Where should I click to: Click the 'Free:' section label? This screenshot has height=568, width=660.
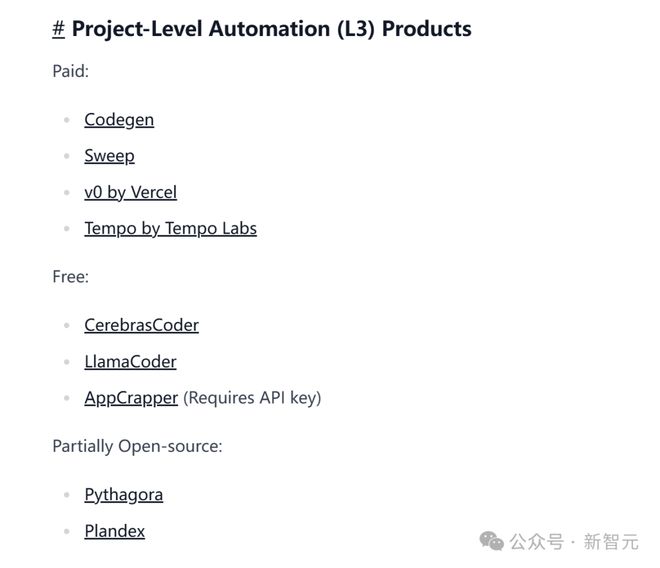point(70,277)
